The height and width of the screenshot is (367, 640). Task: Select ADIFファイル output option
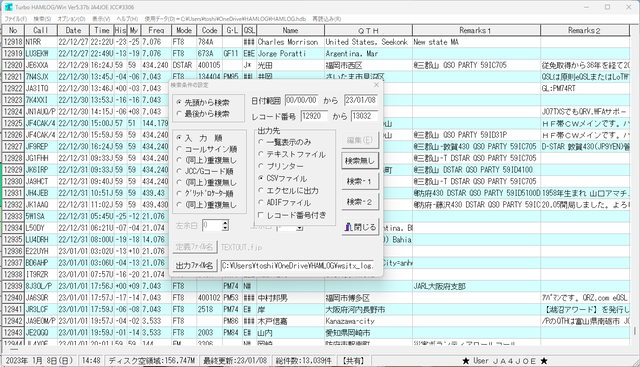(284, 202)
